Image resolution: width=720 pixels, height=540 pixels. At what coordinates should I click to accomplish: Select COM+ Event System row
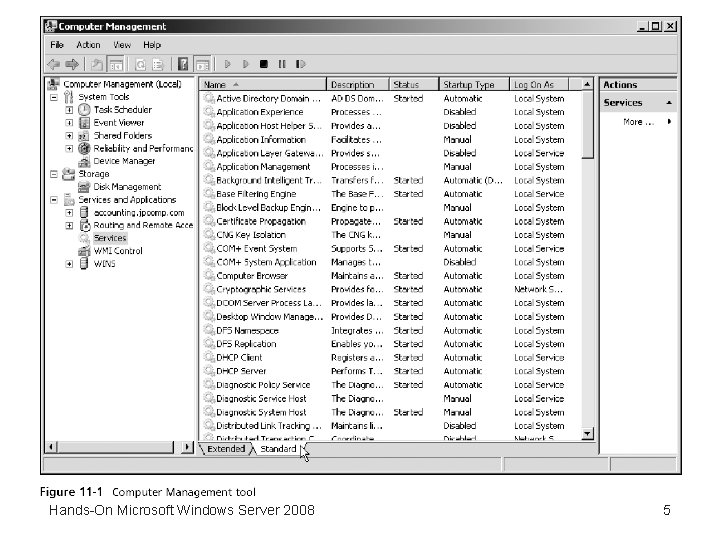[392, 248]
